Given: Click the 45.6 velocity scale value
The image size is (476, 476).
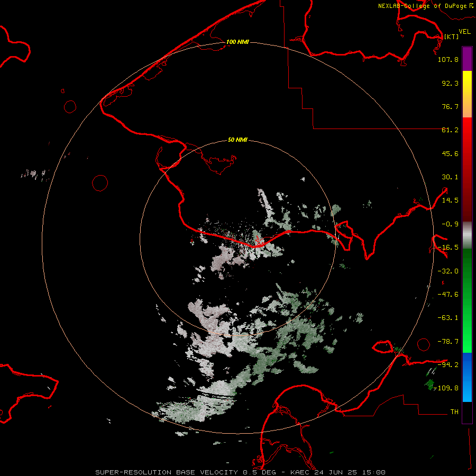Looking at the screenshot, I should [x=450, y=153].
